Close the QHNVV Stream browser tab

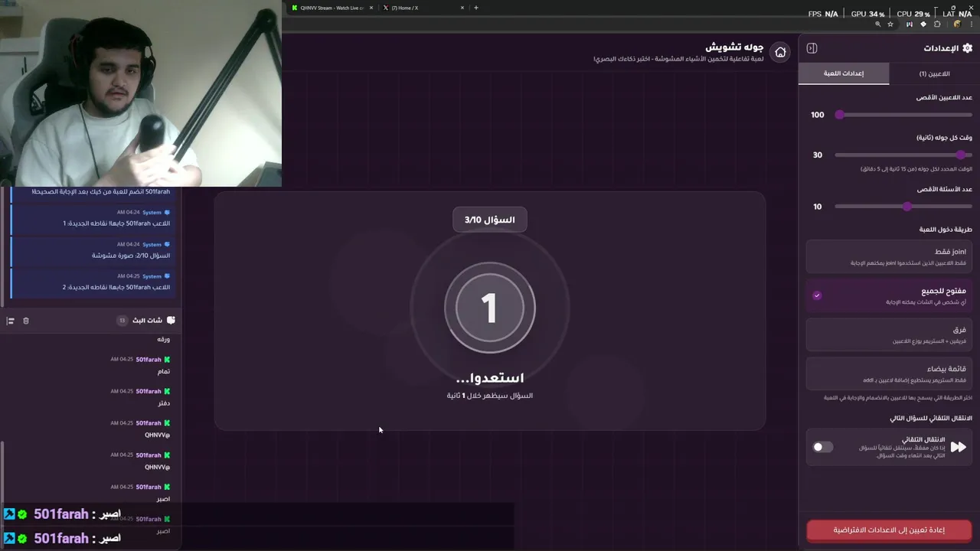coord(371,8)
